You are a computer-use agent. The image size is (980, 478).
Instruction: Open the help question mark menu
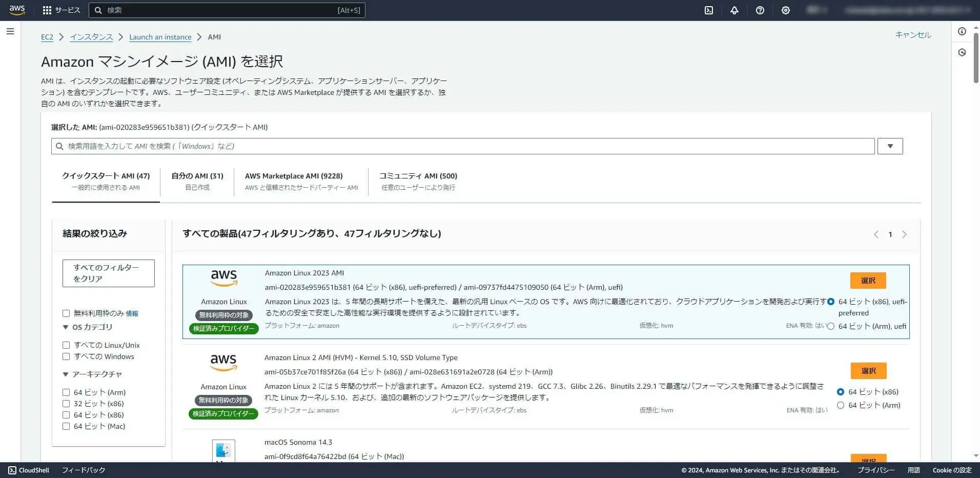[x=760, y=10]
